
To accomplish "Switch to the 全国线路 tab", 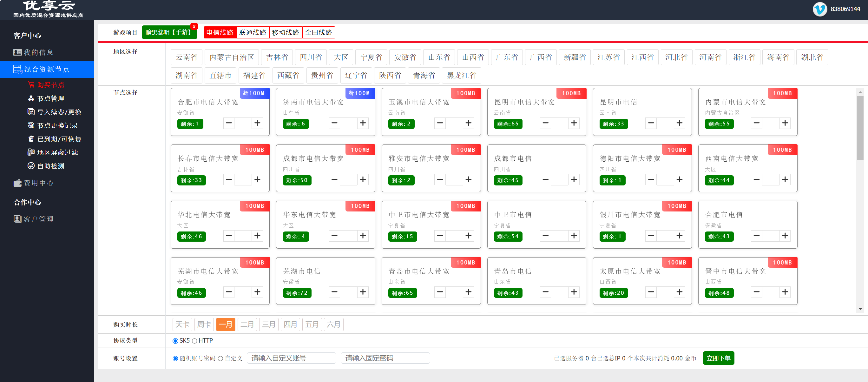I will (319, 32).
